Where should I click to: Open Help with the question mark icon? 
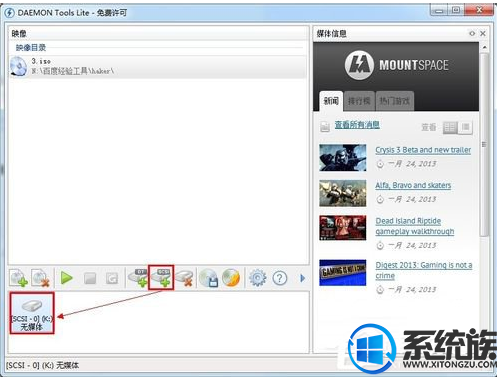click(280, 278)
